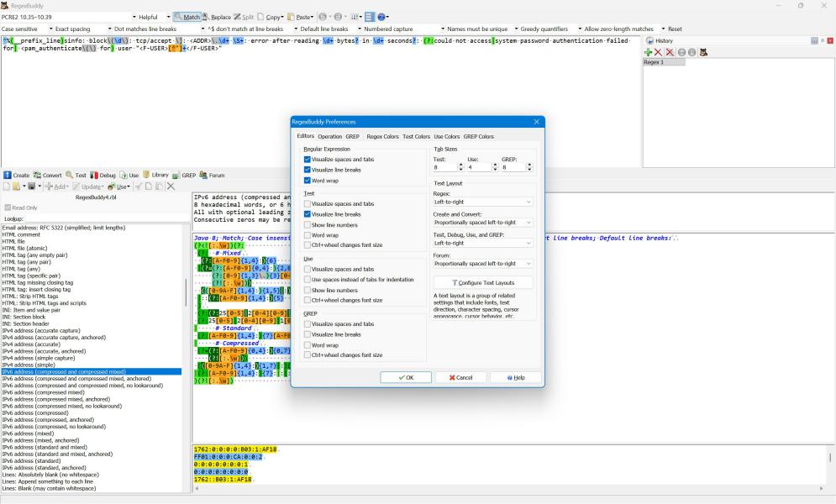This screenshot has height=504, width=836.
Task: Check Use spaces instead of tabs for indentation
Action: (308, 279)
